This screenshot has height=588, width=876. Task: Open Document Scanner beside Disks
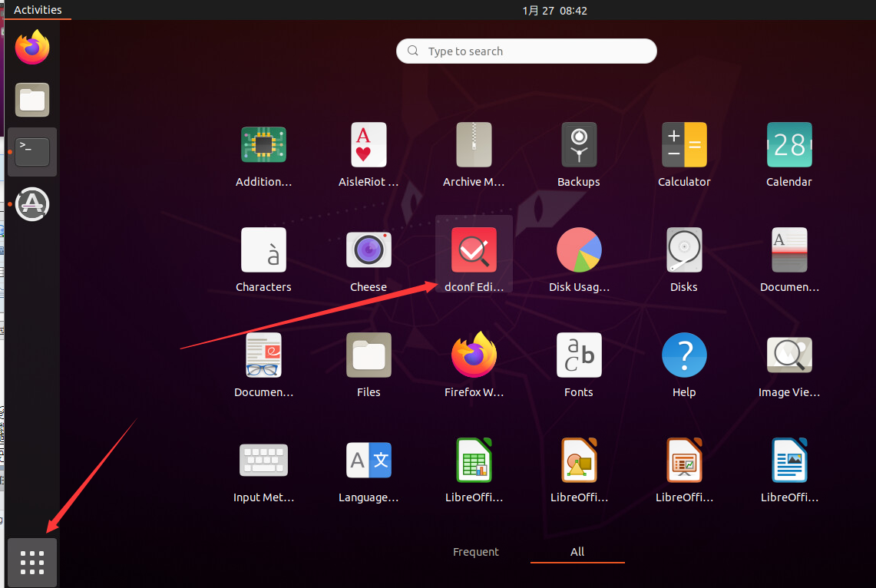(x=788, y=249)
